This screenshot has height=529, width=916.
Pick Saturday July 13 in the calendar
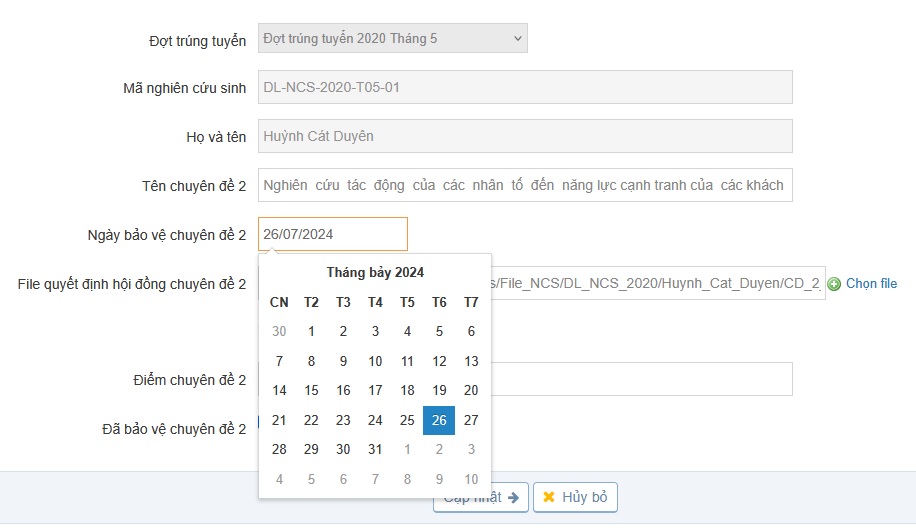coord(471,362)
